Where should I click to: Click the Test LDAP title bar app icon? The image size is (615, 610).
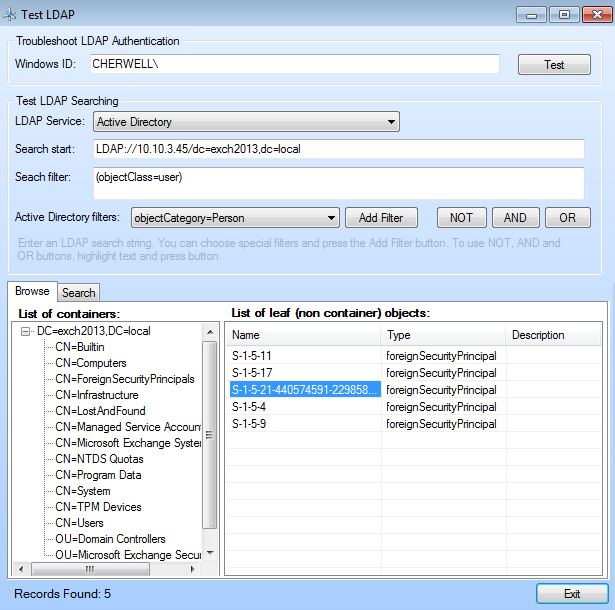pos(11,14)
